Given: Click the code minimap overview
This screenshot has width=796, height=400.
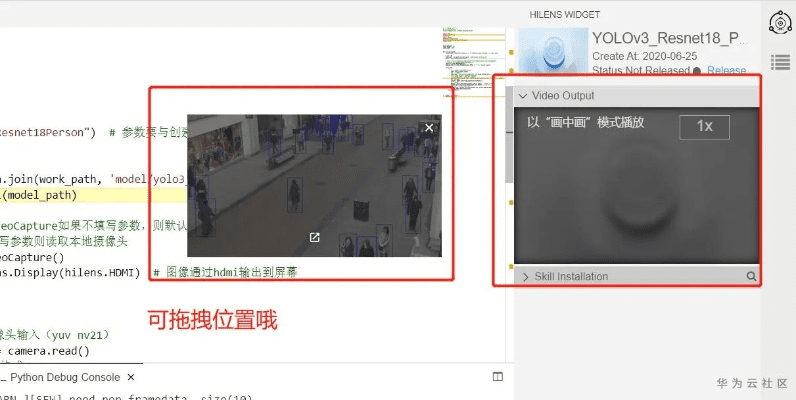Looking at the screenshot, I should pyautogui.click(x=473, y=61).
